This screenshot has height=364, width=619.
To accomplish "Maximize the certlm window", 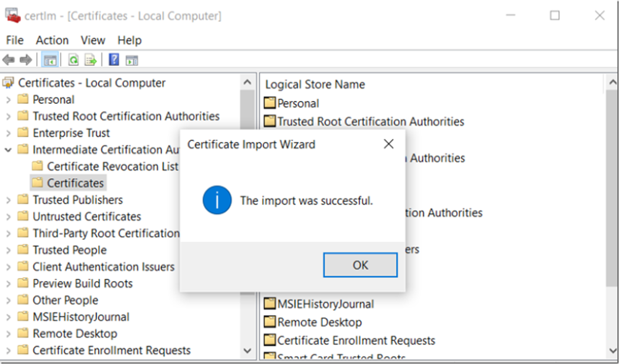I will pyautogui.click(x=555, y=15).
